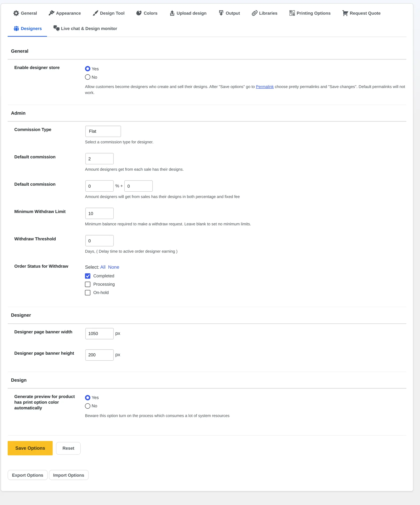Screen dimensions: 420x505
Task: Check the Processing order status checkbox
Action: pos(88,284)
